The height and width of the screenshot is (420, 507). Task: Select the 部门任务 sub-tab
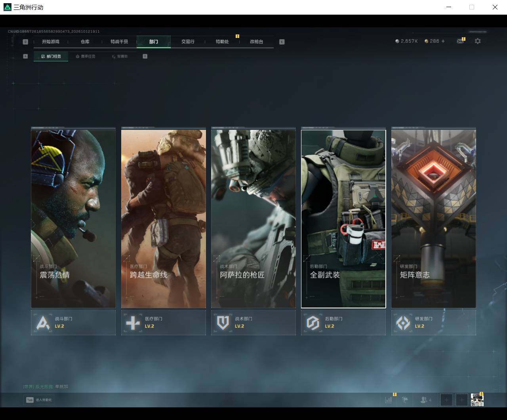click(x=51, y=56)
